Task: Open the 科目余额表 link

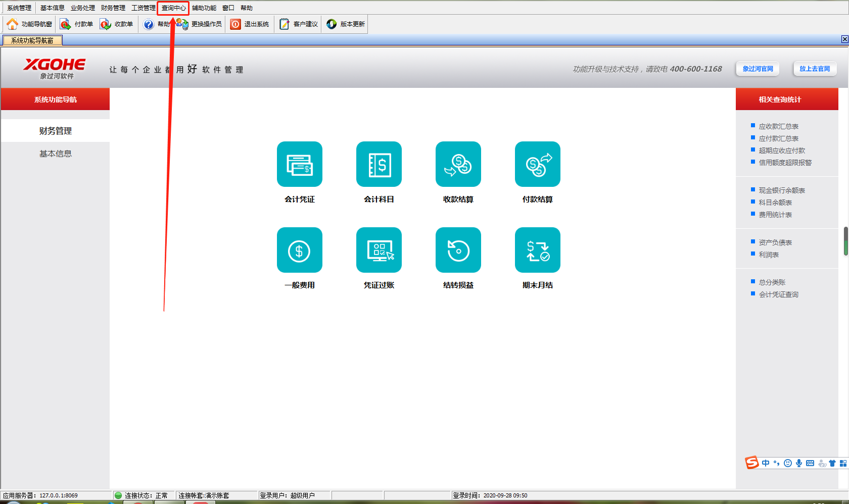Action: (775, 203)
